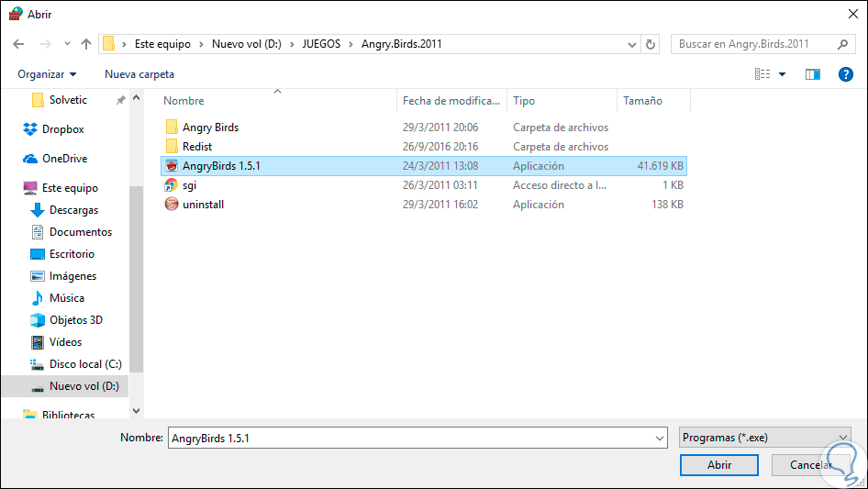Go up one folder level
868x489 pixels.
pos(86,44)
